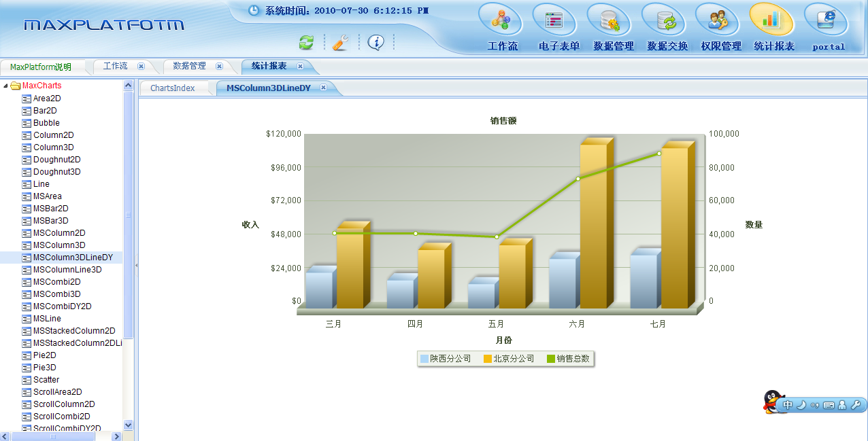Screen dimensions: 868x441
Task: Open the Line chart item
Action: 41,184
